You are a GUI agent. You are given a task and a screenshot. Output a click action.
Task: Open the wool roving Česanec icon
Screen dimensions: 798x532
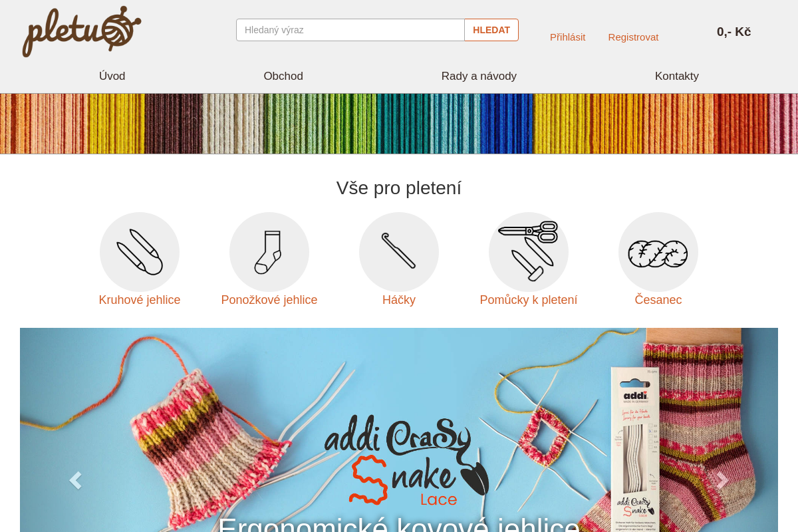point(658,252)
